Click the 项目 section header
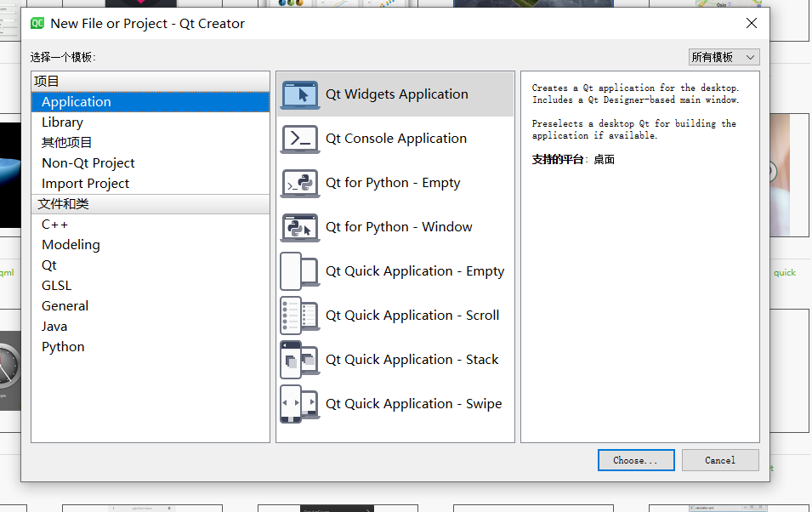The image size is (812, 512). 150,82
